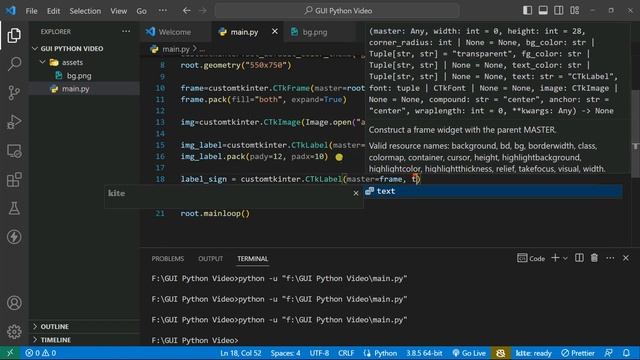Image resolution: width=640 pixels, height=360 pixels.
Task: Switch to the PROBLEMS panel tab
Action: 168,259
